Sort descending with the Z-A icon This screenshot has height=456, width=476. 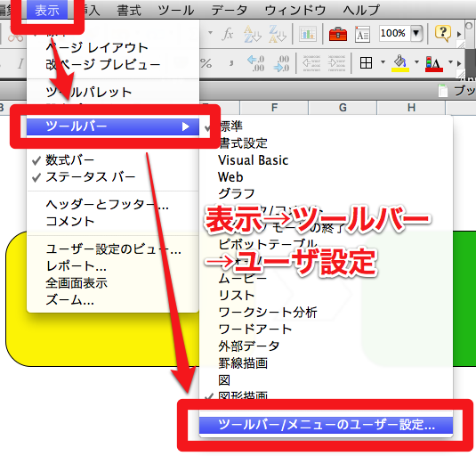[278, 34]
